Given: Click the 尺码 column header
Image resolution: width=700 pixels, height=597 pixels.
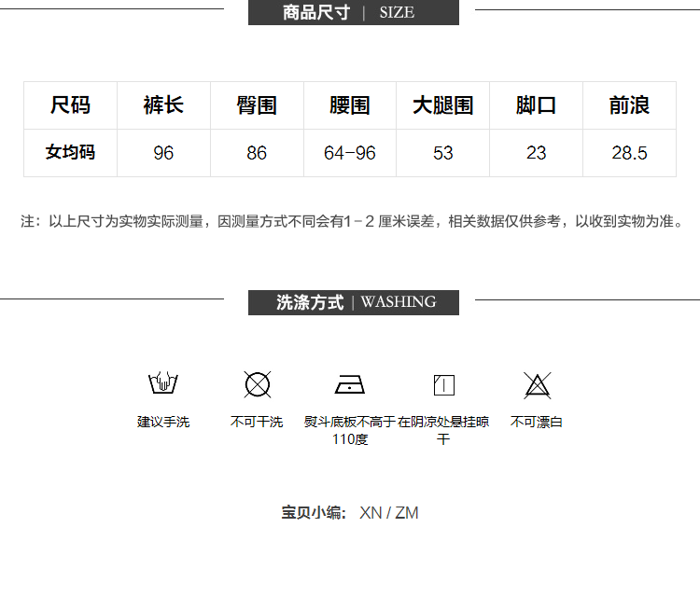Looking at the screenshot, I should pos(70,105).
